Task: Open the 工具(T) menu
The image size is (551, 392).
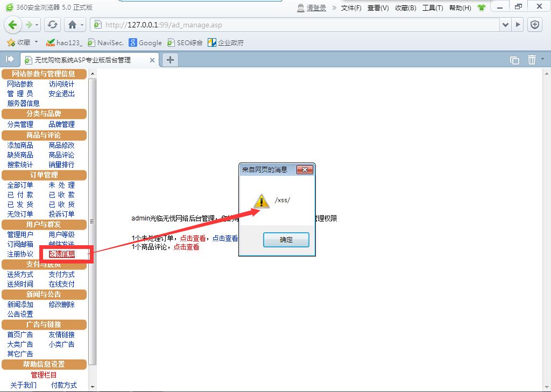Action: pos(433,8)
